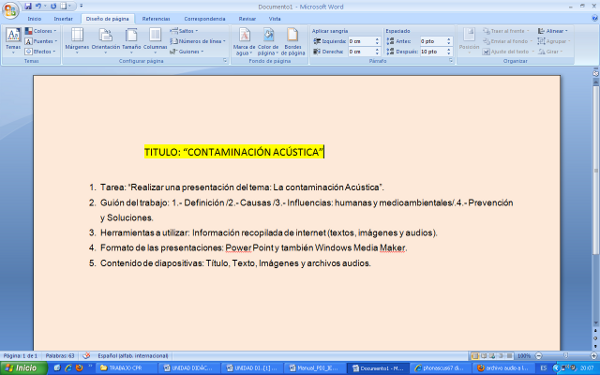The image size is (600, 375).
Task: Switch to the Referencias ribbon tab
Action: point(156,19)
